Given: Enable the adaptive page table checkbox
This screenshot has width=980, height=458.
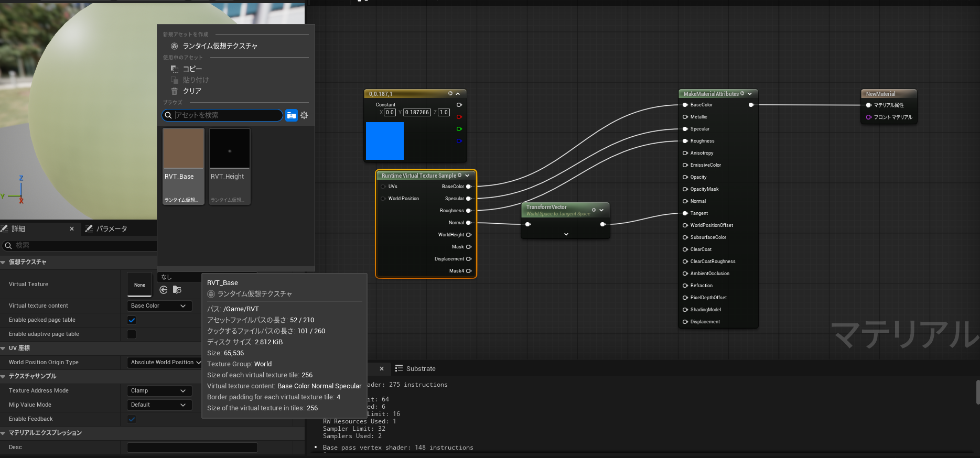Looking at the screenshot, I should [132, 334].
